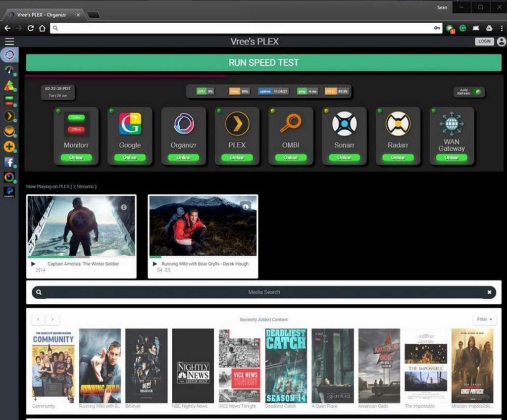Viewport: 507px width, 420px height.
Task: Open the saved password key icon
Action: tap(437, 28)
